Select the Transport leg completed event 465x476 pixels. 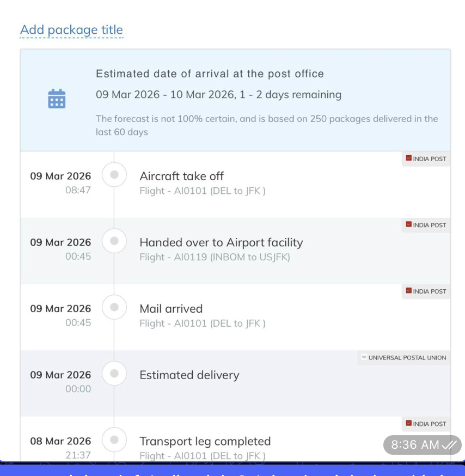point(205,442)
